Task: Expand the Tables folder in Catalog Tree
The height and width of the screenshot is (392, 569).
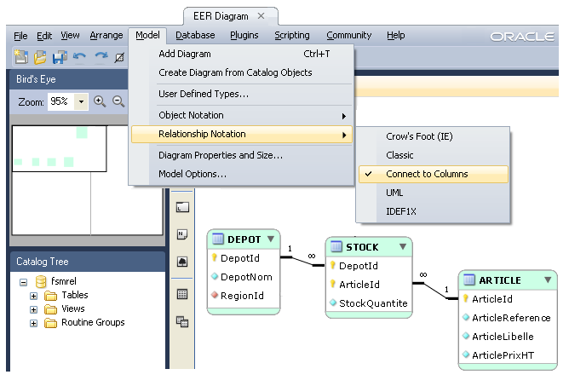Action: 34,296
